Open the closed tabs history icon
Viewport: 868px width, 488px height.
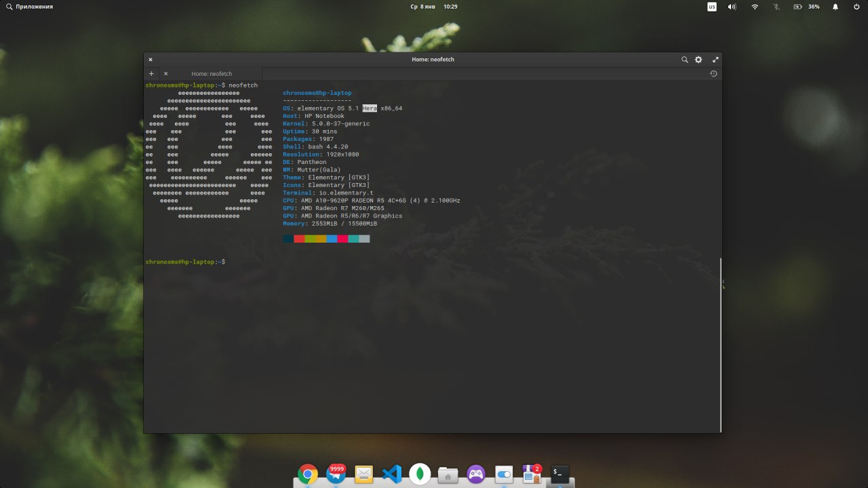coord(713,74)
